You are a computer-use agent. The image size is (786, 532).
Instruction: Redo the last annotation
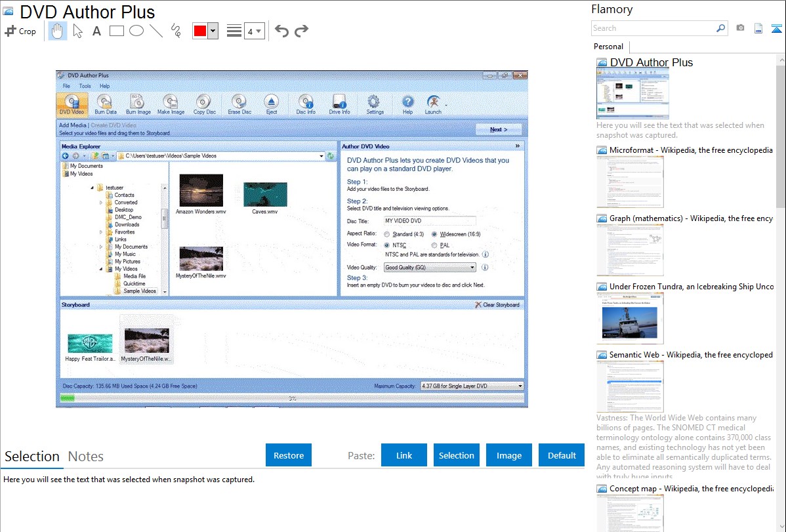point(301,31)
